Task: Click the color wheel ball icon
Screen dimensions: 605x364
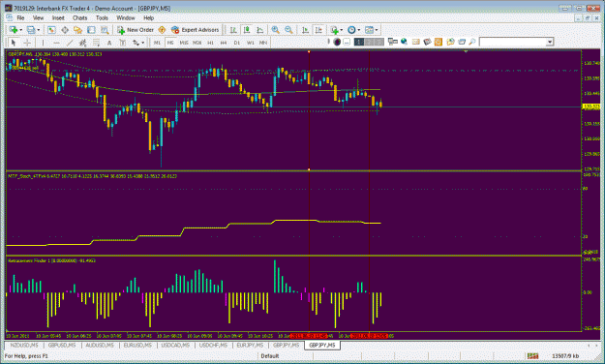Action: pyautogui.click(x=337, y=42)
